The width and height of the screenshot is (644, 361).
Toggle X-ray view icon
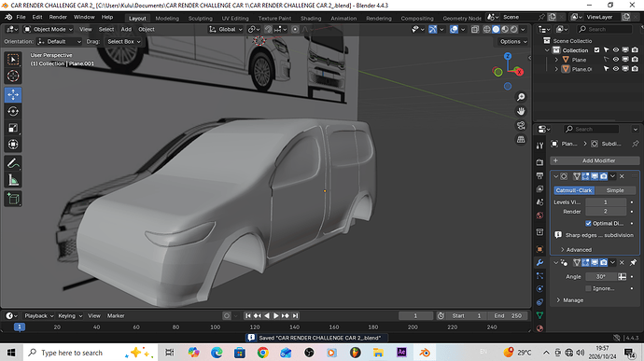tap(475, 30)
